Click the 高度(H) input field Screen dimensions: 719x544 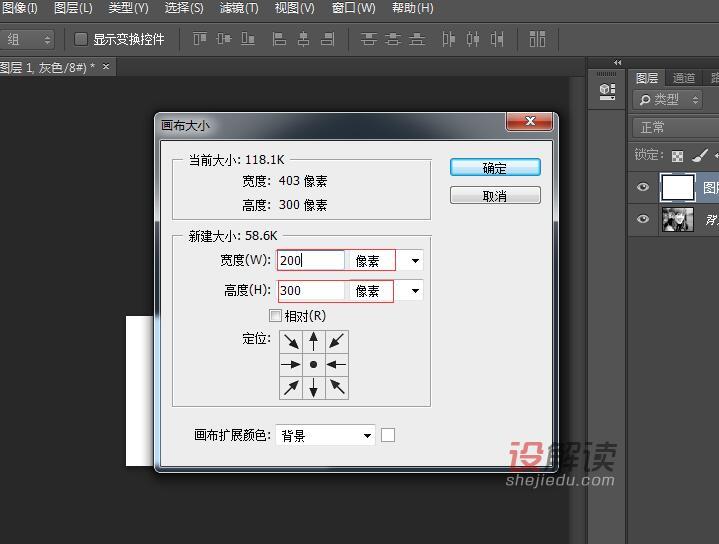[311, 291]
